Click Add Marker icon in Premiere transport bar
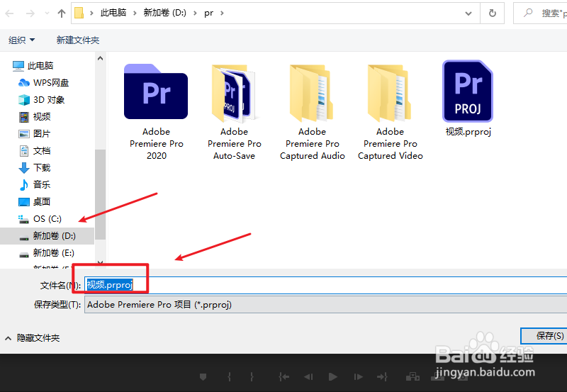Image resolution: width=567 pixels, height=392 pixels. (x=203, y=377)
